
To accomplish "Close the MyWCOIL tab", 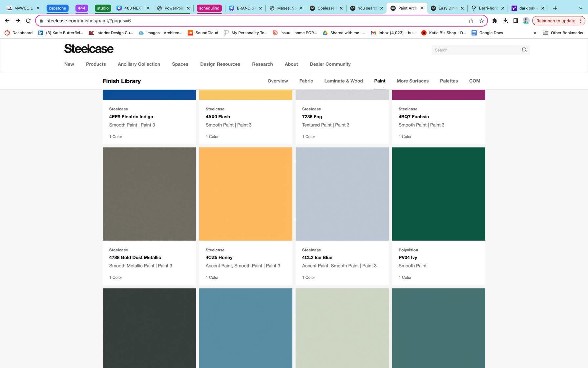I will 38,8.
